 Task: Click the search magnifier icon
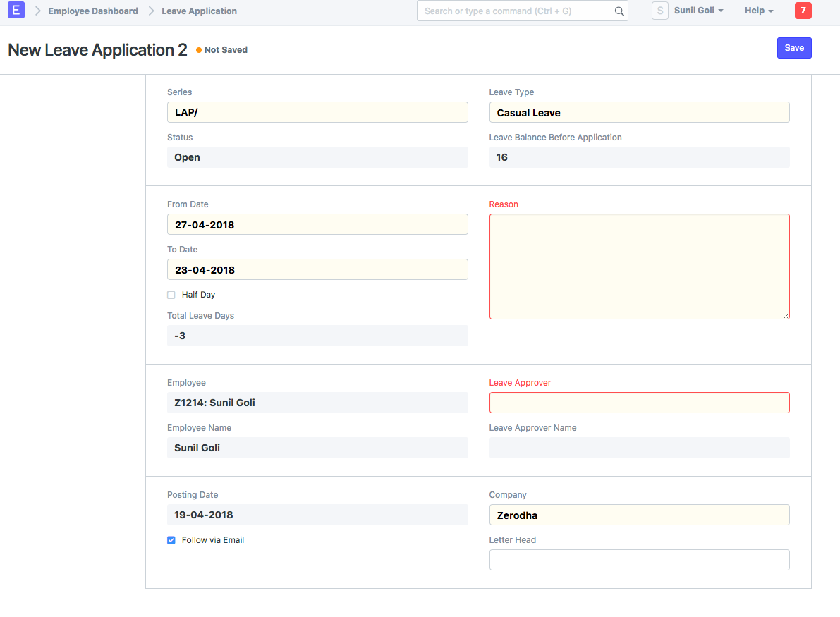click(619, 11)
